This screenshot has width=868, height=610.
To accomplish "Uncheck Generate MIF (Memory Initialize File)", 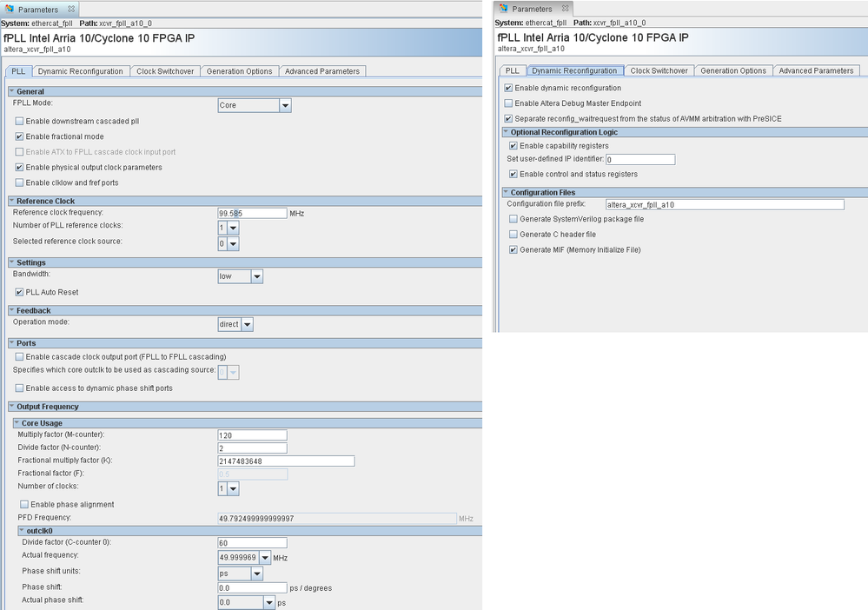I will [514, 250].
